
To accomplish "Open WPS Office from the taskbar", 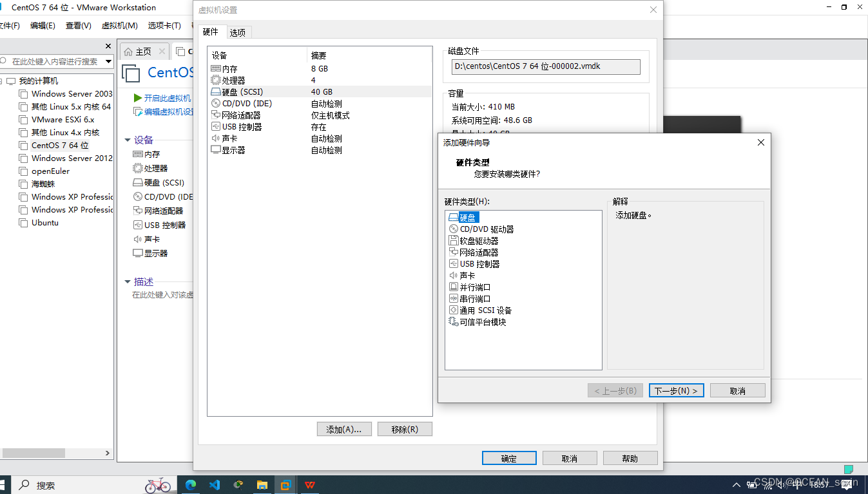I will click(310, 485).
